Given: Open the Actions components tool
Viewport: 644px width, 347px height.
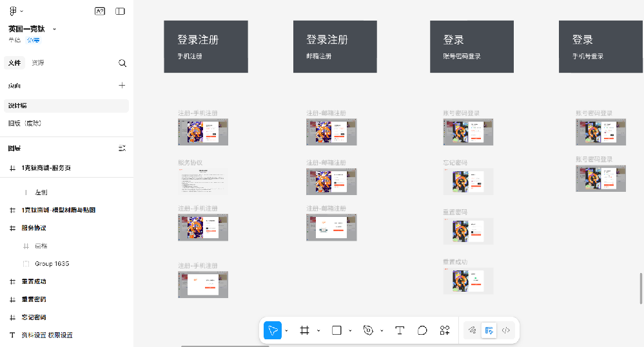Looking at the screenshot, I should (445, 330).
